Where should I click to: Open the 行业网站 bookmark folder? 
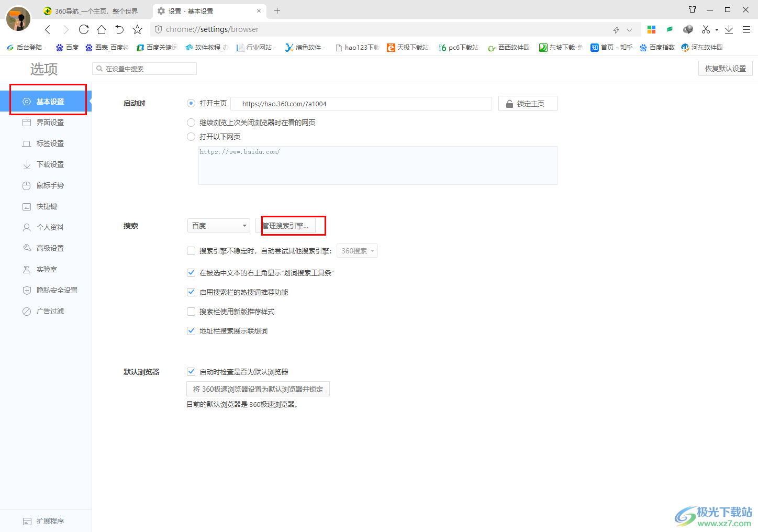coord(256,47)
